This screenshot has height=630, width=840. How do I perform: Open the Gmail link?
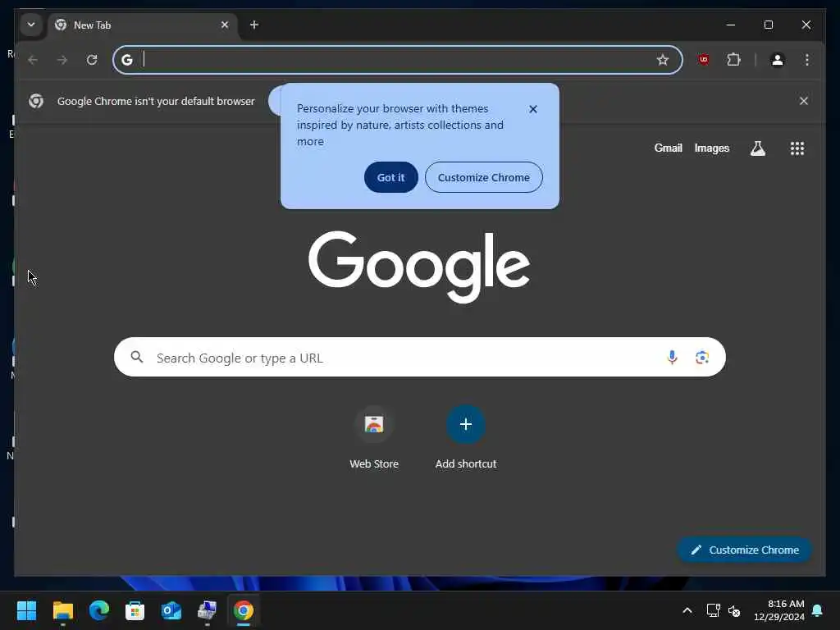pyautogui.click(x=668, y=148)
